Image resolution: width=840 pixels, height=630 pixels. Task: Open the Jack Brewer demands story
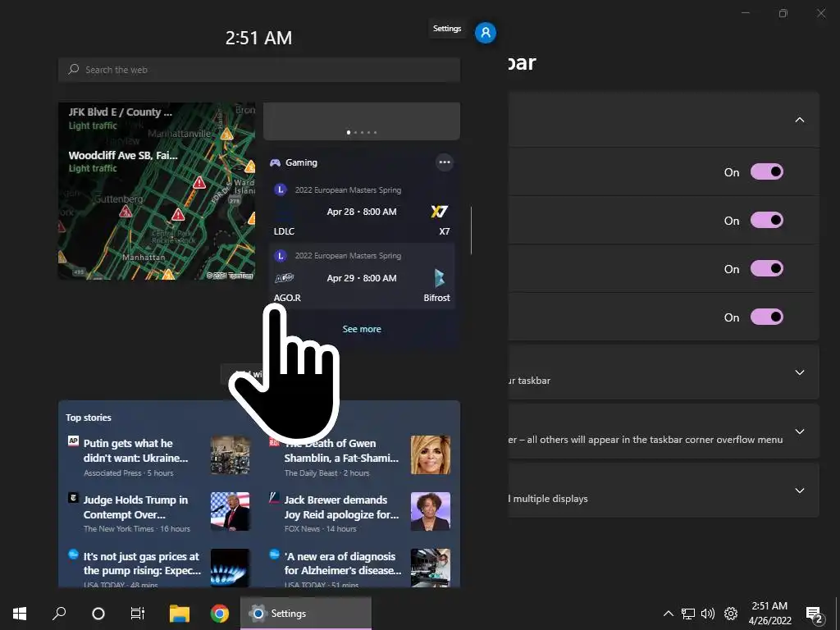[341, 507]
